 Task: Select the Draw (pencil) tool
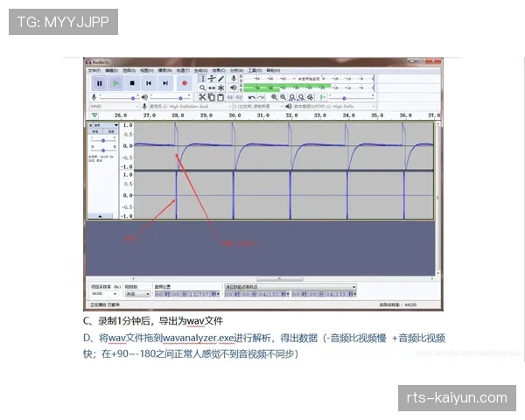[x=221, y=79]
